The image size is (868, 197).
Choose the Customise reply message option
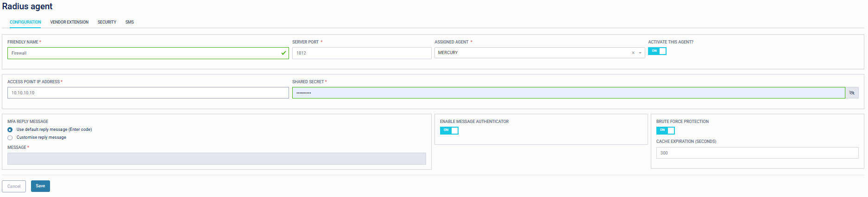coord(10,138)
